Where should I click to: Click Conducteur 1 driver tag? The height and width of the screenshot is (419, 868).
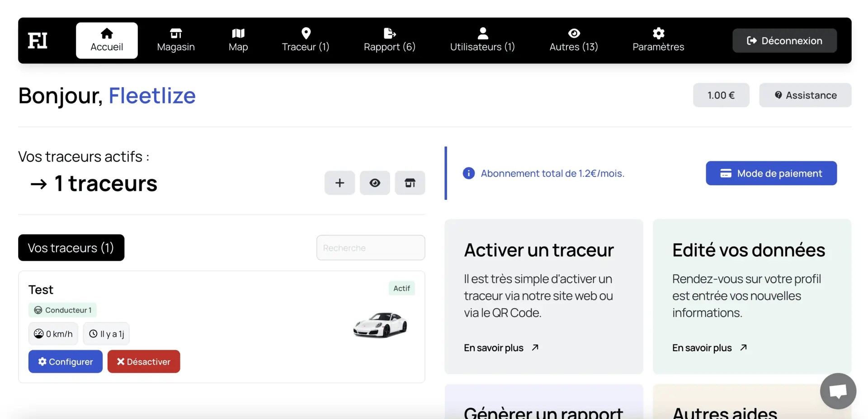tap(62, 310)
